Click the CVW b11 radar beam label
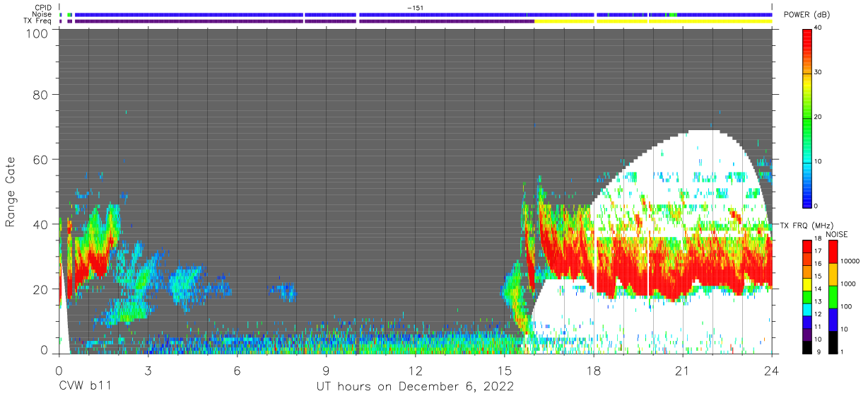 86,387
